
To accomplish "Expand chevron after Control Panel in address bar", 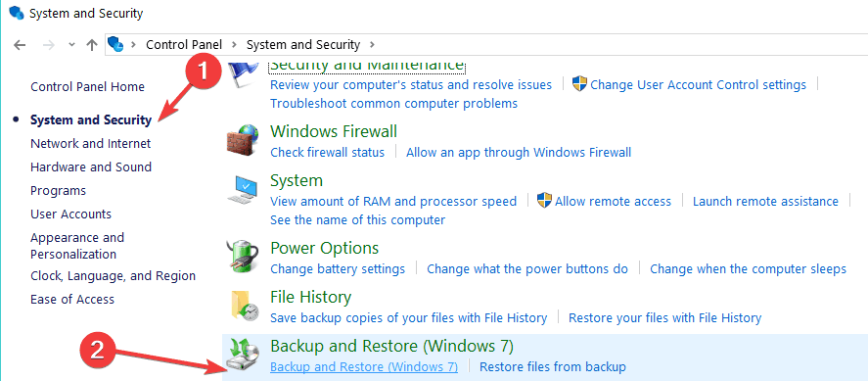I will (x=234, y=45).
